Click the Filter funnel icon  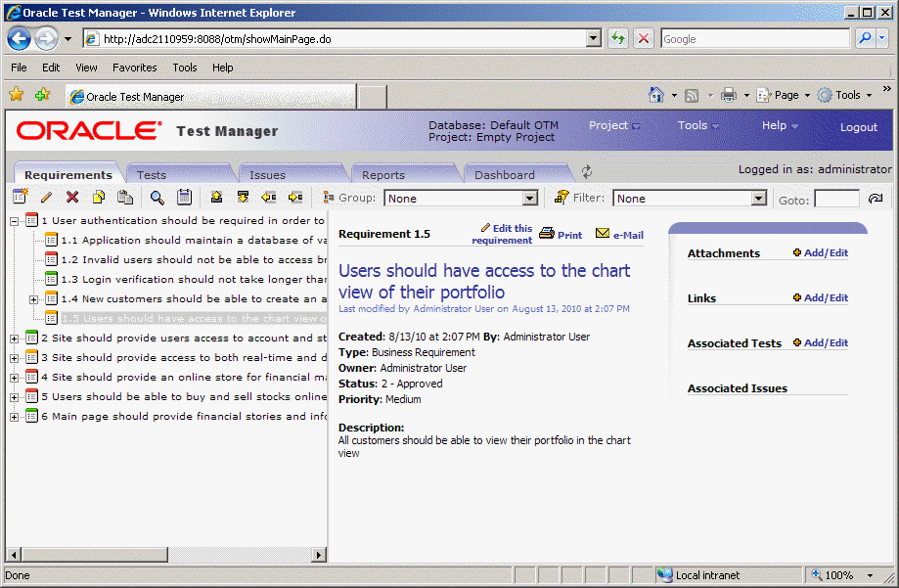[562, 197]
